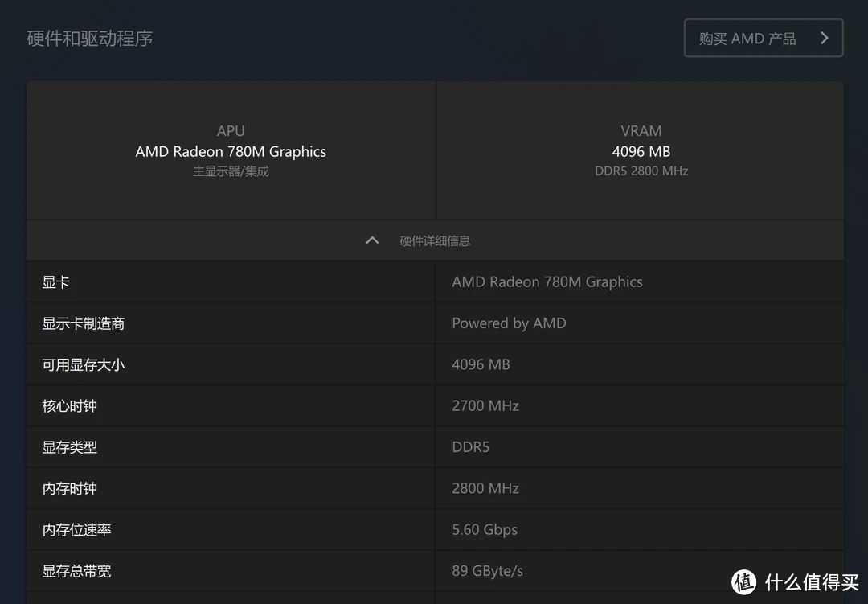Select 2800 MHz value in 内存时钟 row
Image resolution: width=868 pixels, height=604 pixels.
[x=485, y=488]
